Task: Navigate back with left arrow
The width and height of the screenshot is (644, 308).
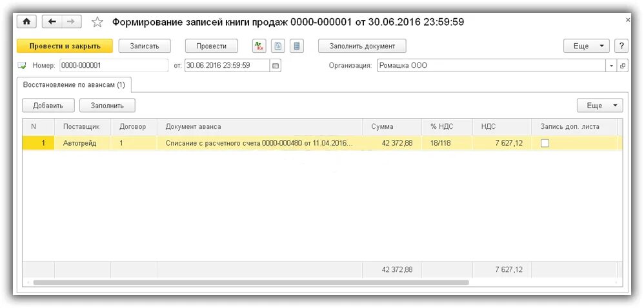Action: (52, 22)
